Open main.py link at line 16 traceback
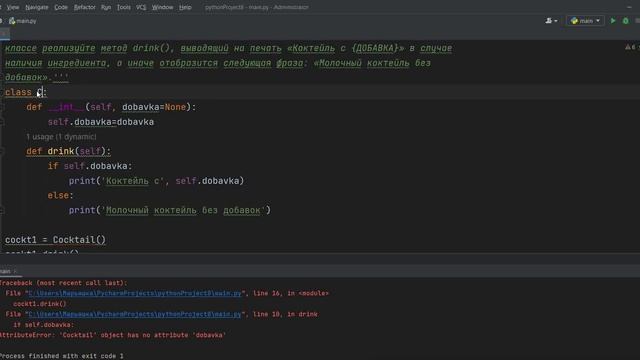Viewport: 640px width, 360px height. coord(135,293)
